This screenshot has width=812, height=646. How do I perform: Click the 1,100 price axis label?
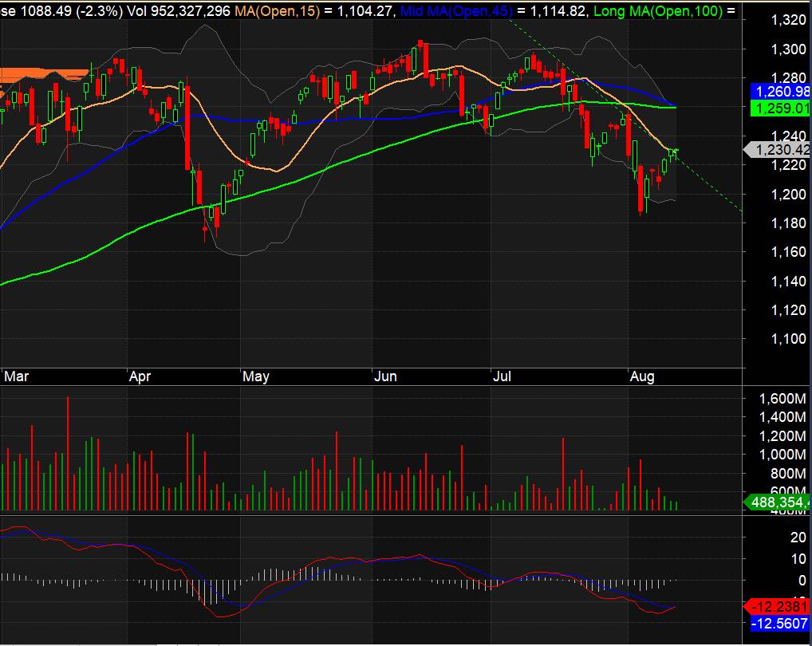(x=788, y=339)
